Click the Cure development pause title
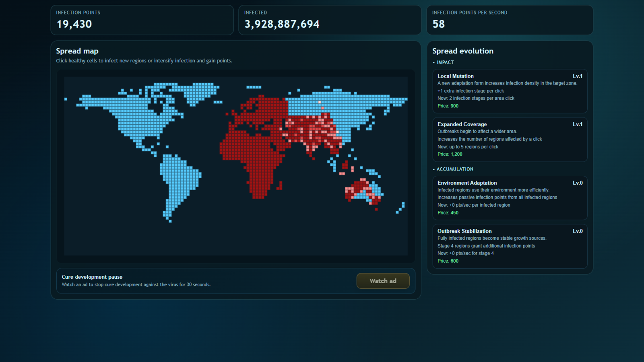The height and width of the screenshot is (362, 644). [x=92, y=277]
